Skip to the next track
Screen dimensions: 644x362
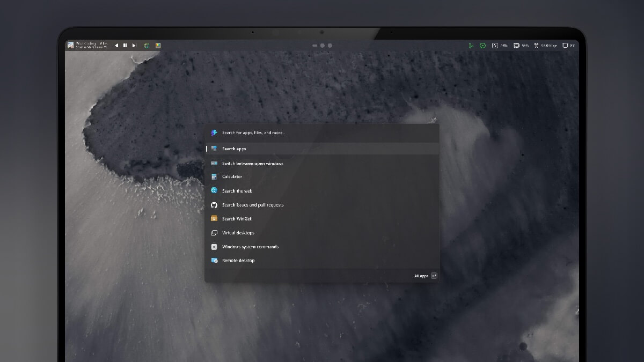[134, 45]
